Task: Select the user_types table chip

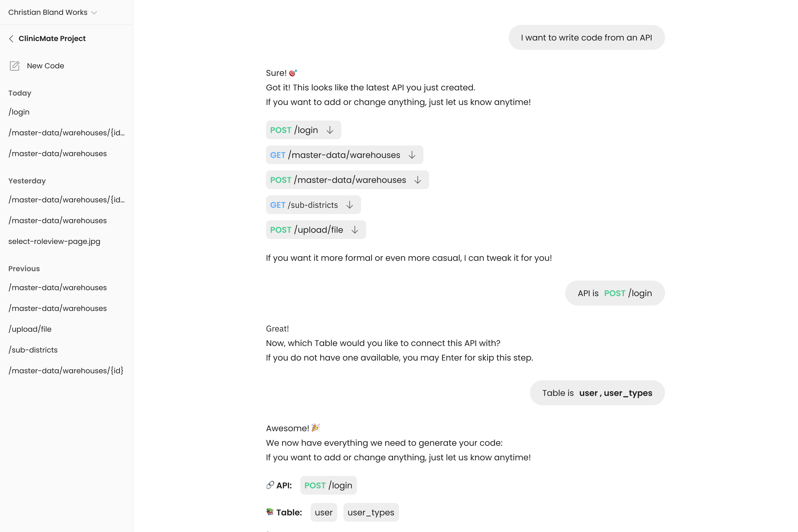Action: coord(371,512)
